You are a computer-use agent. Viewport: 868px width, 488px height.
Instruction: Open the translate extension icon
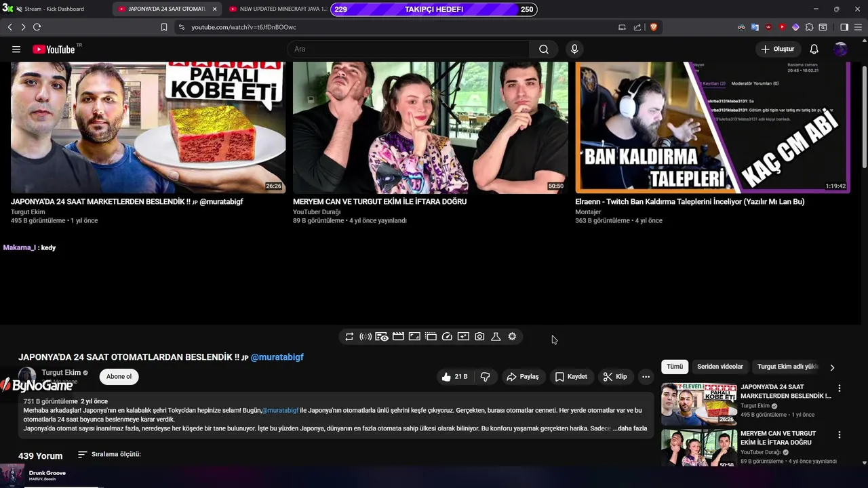coord(755,27)
